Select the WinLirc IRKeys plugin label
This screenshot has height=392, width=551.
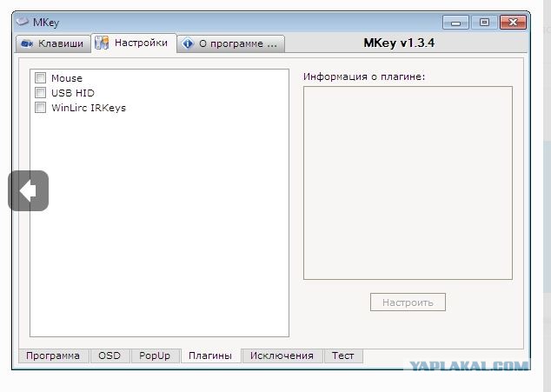click(89, 108)
